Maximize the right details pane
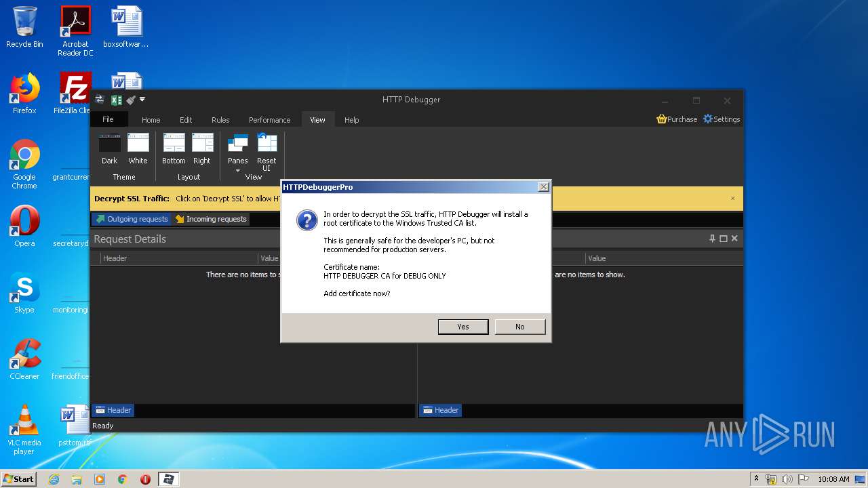 point(723,239)
